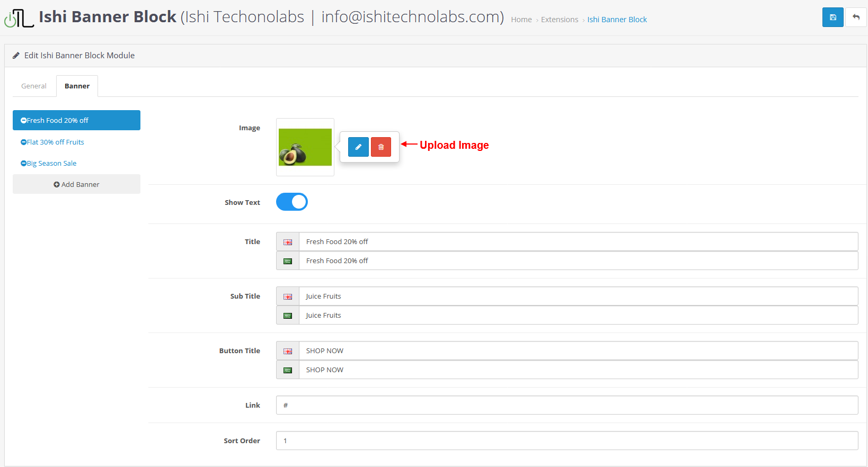Click the Ishi logo icon in the header
This screenshot has width=868, height=467.
coord(19,18)
